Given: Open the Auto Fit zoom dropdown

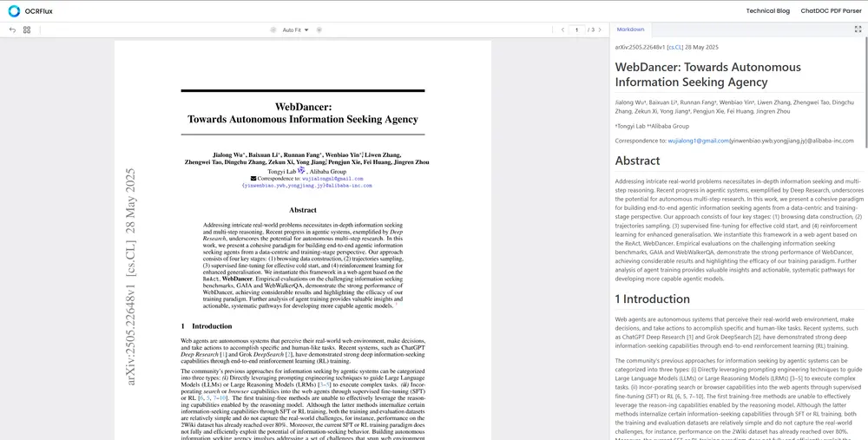Looking at the screenshot, I should [294, 30].
